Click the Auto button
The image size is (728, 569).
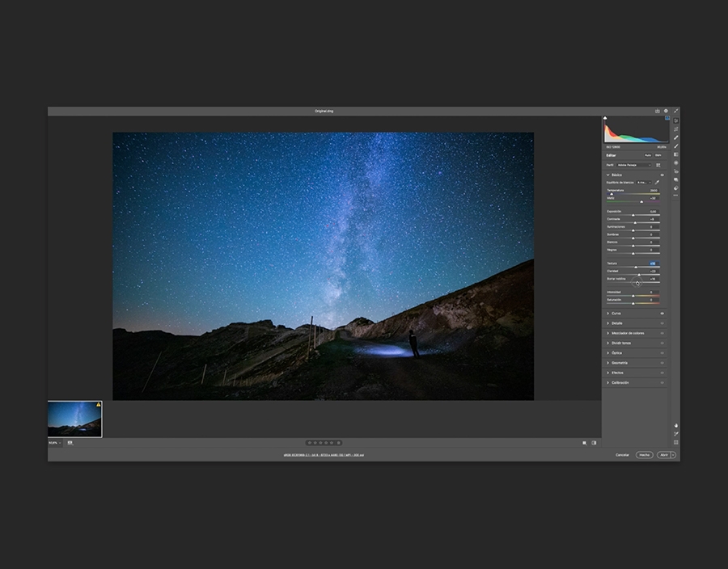(x=648, y=155)
